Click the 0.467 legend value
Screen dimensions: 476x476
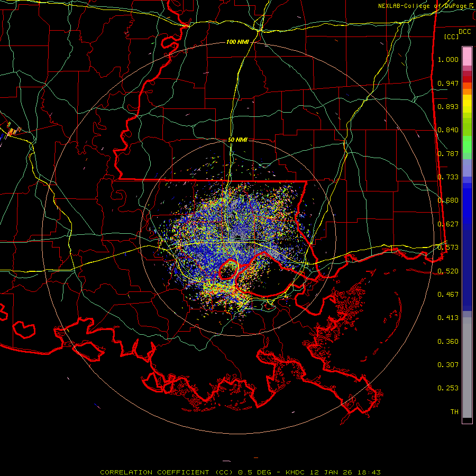[448, 295]
